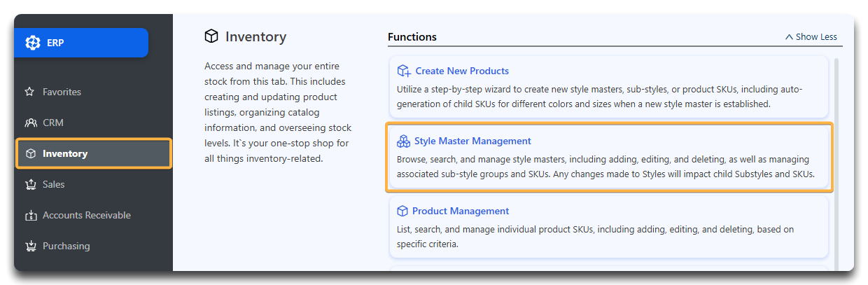Click the Create New Products cube-plus icon

[x=404, y=71]
